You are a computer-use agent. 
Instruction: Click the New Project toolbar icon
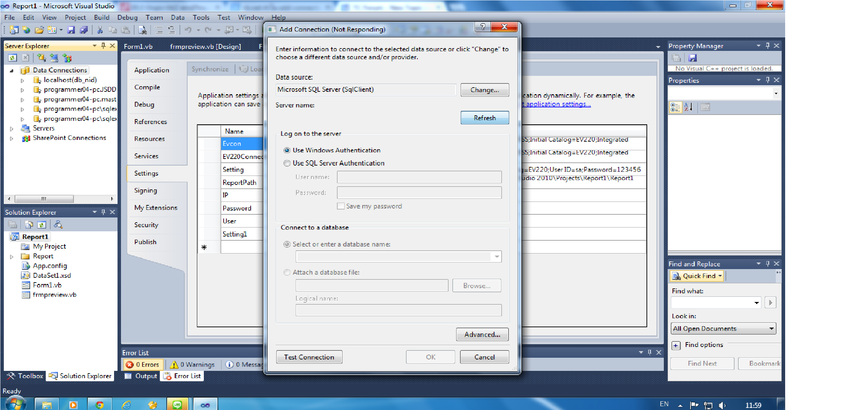pos(14,30)
